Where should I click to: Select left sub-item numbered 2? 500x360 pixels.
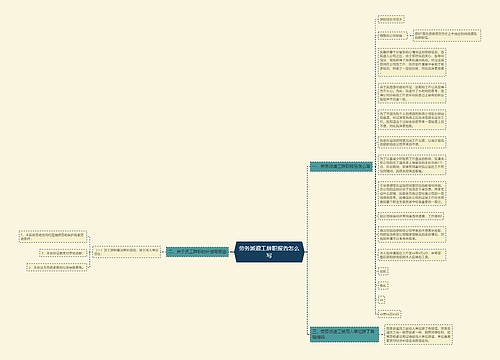[63, 253]
